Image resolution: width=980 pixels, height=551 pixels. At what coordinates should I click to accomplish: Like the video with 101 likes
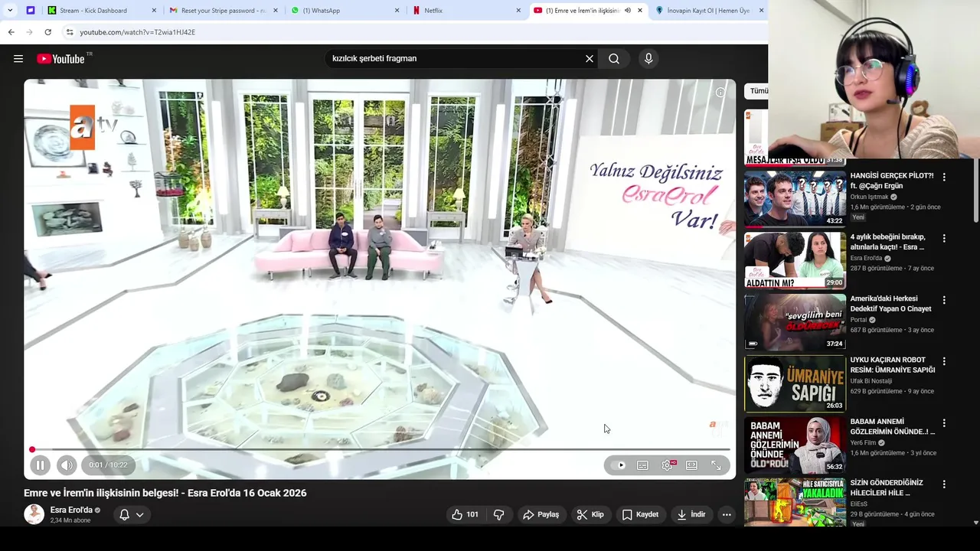465,515
